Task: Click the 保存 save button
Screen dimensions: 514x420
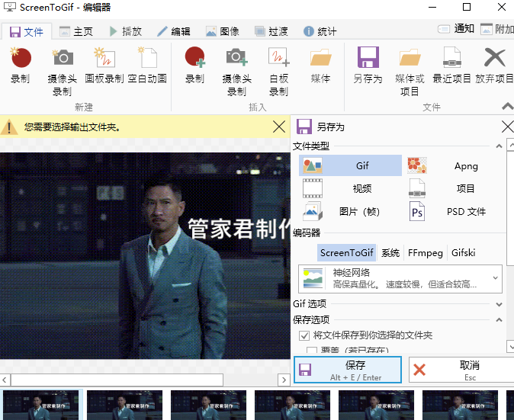Action: [x=348, y=370]
